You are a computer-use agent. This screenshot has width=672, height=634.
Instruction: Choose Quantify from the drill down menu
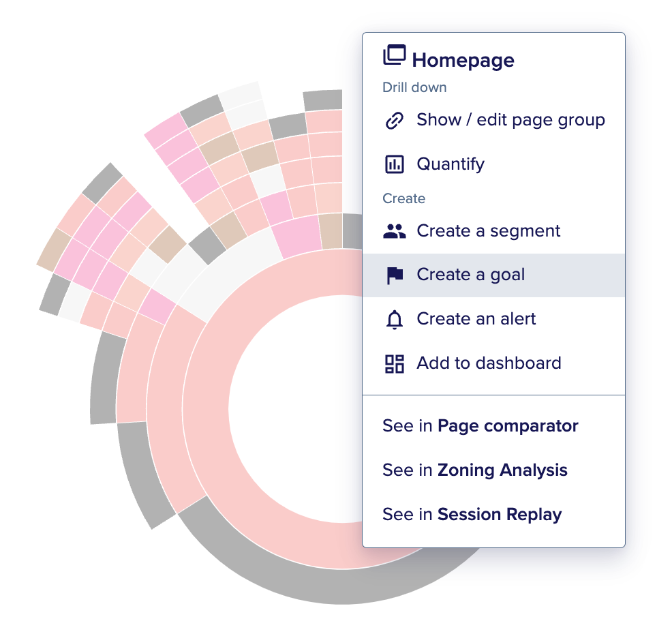450,164
